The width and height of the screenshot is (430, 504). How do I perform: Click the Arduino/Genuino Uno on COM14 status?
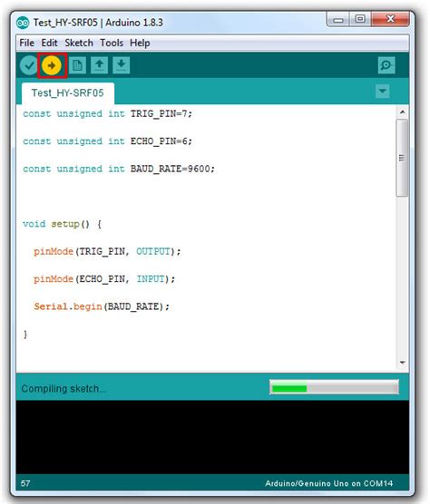point(328,483)
